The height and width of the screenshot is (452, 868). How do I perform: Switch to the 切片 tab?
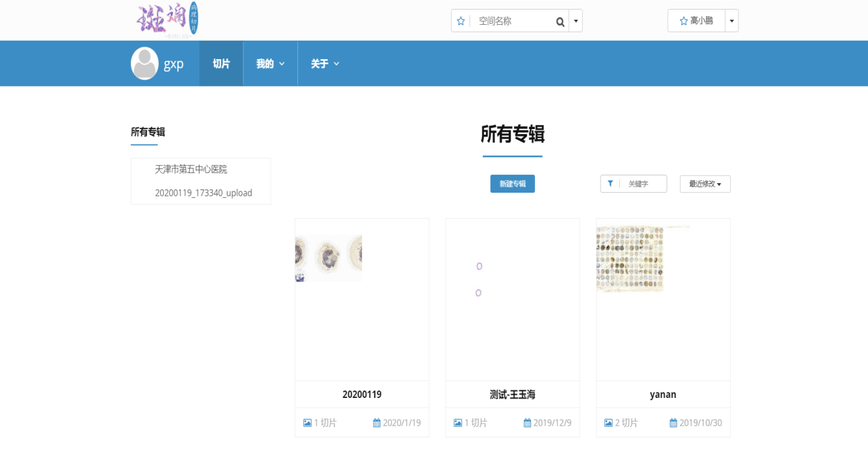pos(221,64)
